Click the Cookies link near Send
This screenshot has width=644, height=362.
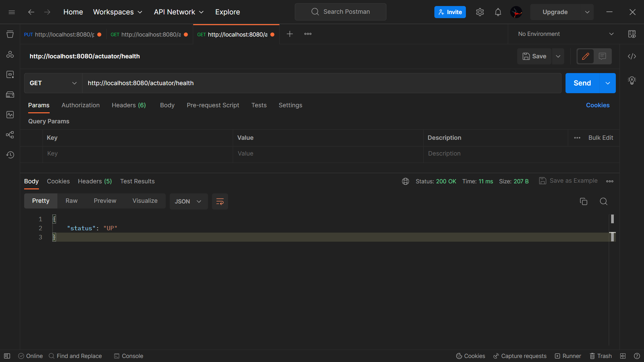(597, 105)
